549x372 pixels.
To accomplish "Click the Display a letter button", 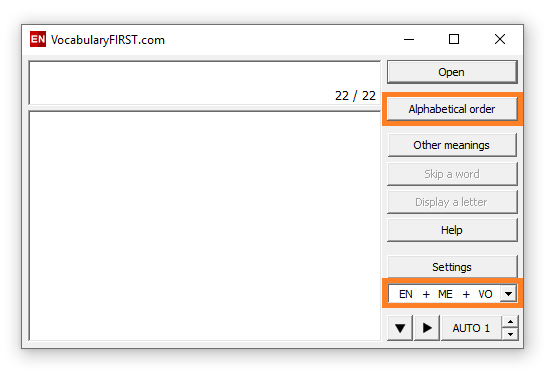I will point(452,202).
